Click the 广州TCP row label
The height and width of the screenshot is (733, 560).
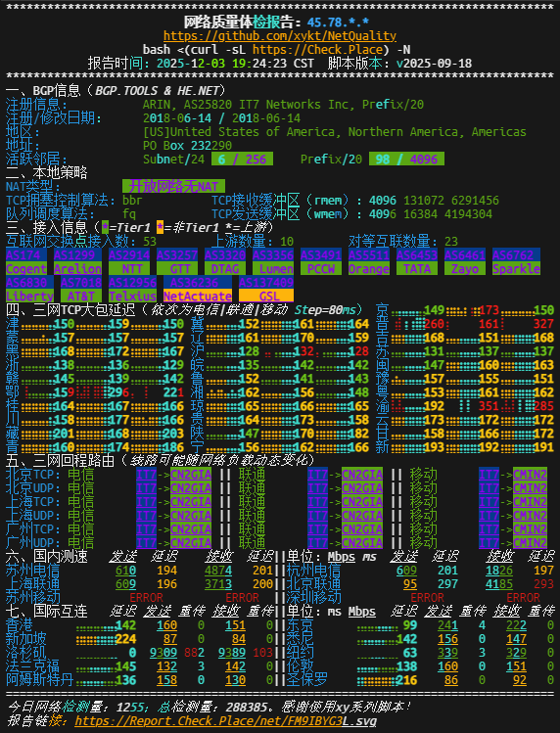point(33,529)
